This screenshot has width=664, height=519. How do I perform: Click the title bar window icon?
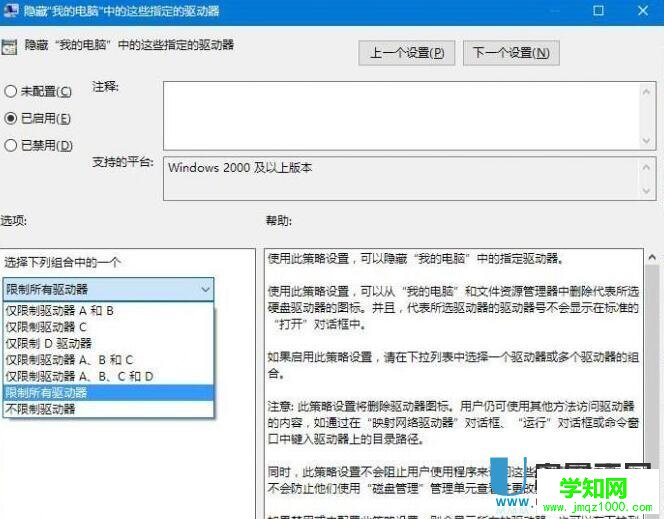click(10, 10)
